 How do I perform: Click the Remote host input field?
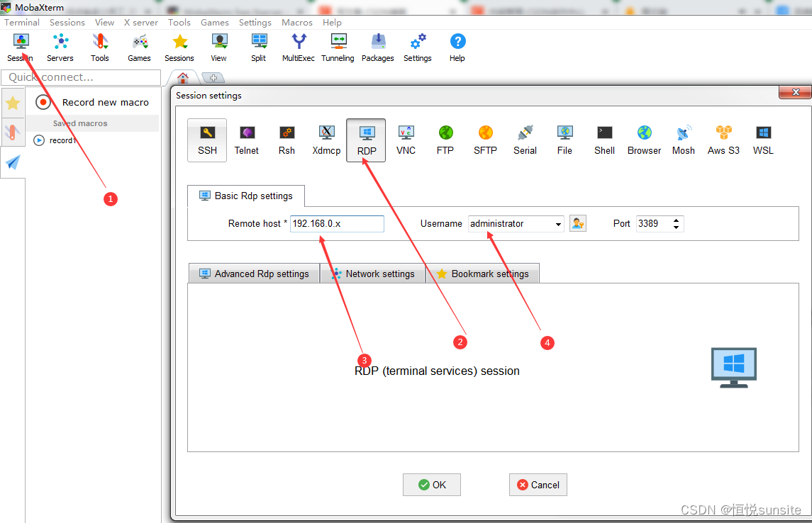tap(337, 223)
